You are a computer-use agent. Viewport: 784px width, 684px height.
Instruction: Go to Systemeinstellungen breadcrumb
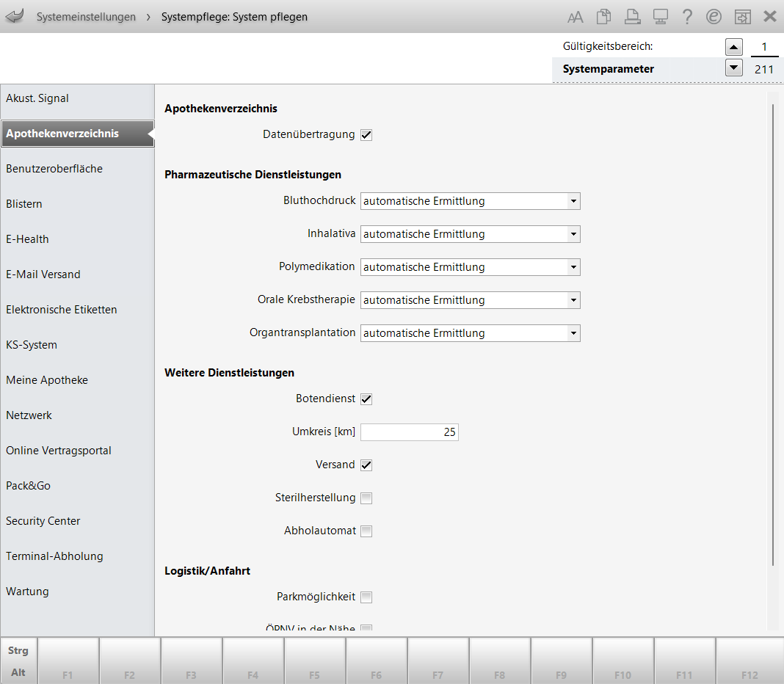86,17
